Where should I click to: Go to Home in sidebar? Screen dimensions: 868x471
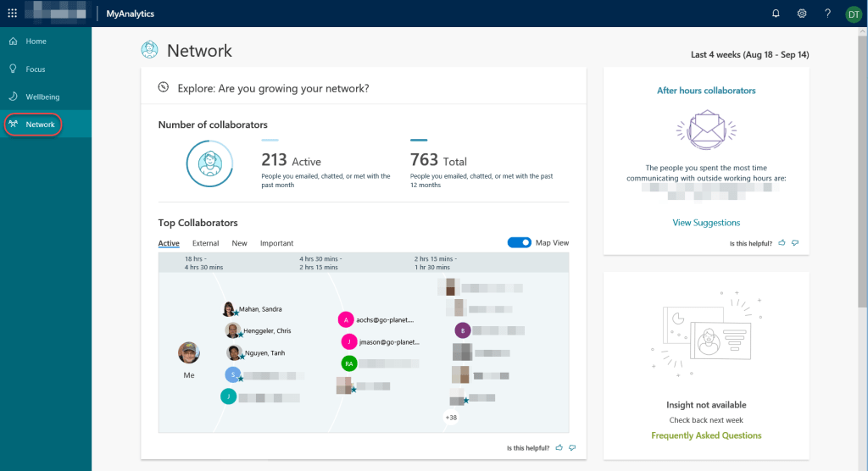pyautogui.click(x=36, y=42)
